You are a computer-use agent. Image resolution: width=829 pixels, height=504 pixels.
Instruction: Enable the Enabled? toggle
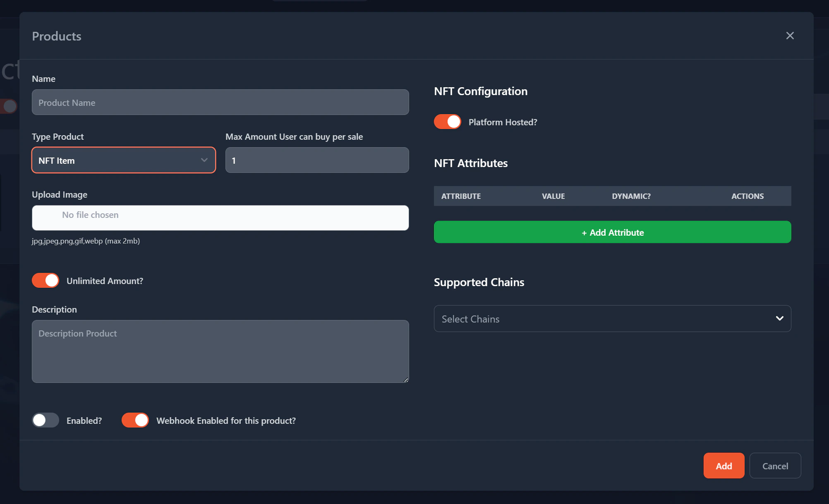pos(46,420)
